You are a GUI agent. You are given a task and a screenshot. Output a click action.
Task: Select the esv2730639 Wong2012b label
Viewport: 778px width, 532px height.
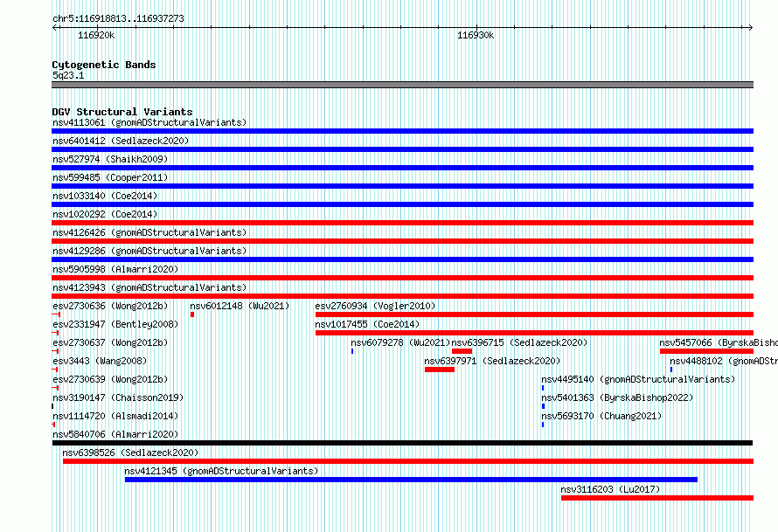click(x=110, y=379)
